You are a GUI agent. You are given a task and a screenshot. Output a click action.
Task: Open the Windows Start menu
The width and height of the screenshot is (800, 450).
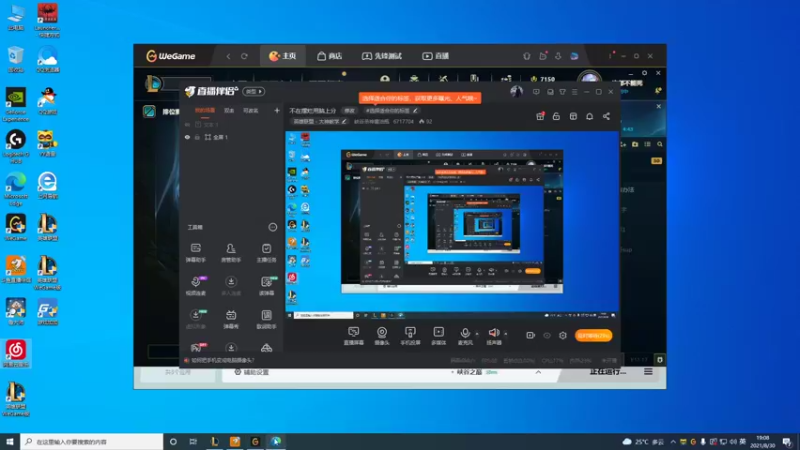click(10, 441)
